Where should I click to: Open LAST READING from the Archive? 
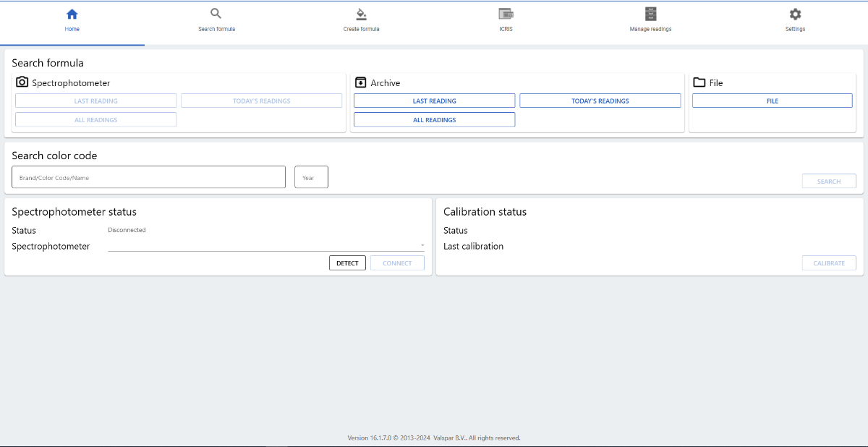pyautogui.click(x=433, y=100)
